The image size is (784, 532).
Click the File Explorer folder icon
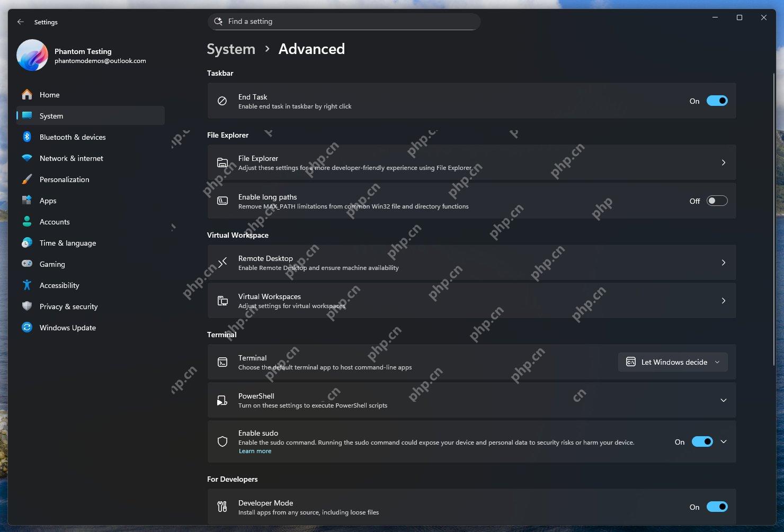click(222, 163)
